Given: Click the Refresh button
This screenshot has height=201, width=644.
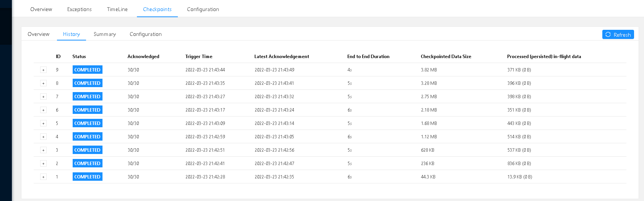Looking at the screenshot, I should click(618, 35).
